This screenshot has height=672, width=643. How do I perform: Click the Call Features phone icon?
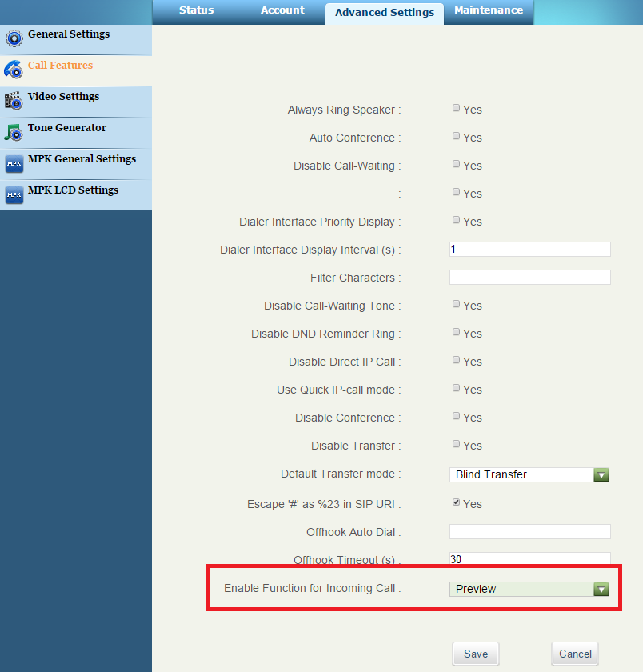[x=14, y=70]
